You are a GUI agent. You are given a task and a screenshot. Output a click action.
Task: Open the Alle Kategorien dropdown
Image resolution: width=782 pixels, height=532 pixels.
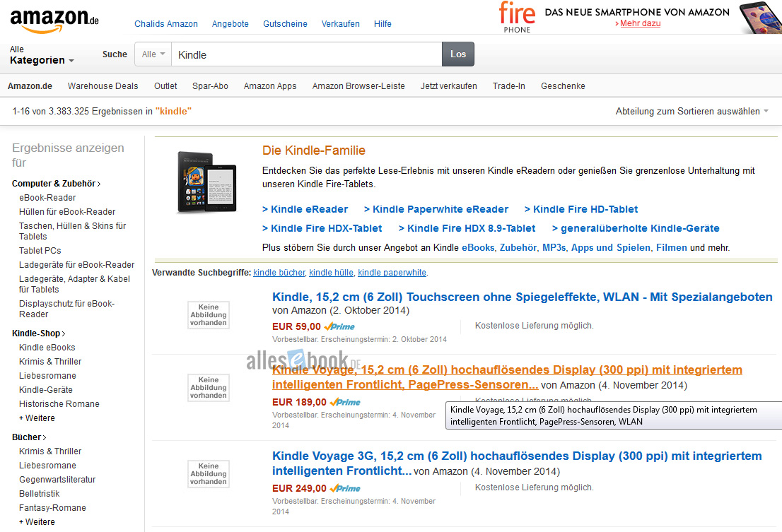click(42, 55)
